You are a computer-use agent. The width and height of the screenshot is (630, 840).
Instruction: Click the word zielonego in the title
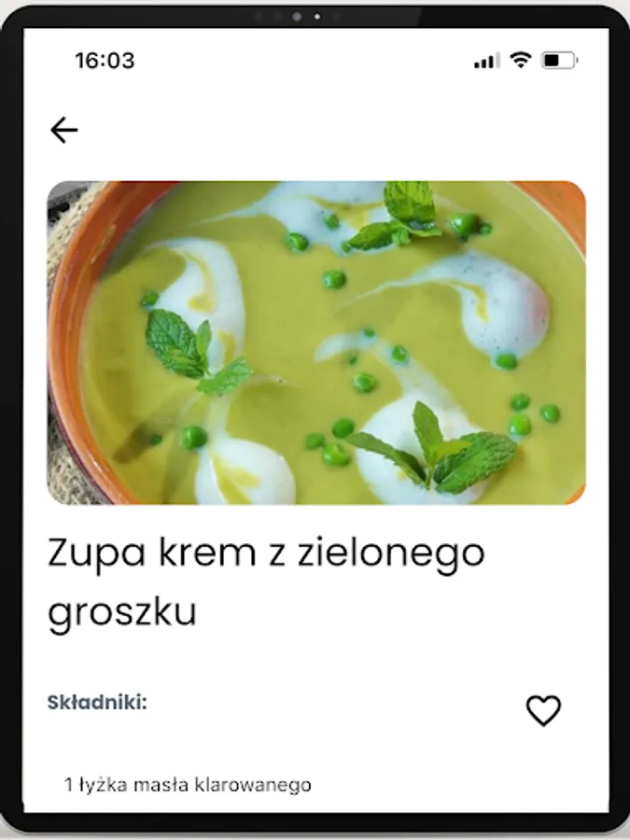[x=391, y=555]
